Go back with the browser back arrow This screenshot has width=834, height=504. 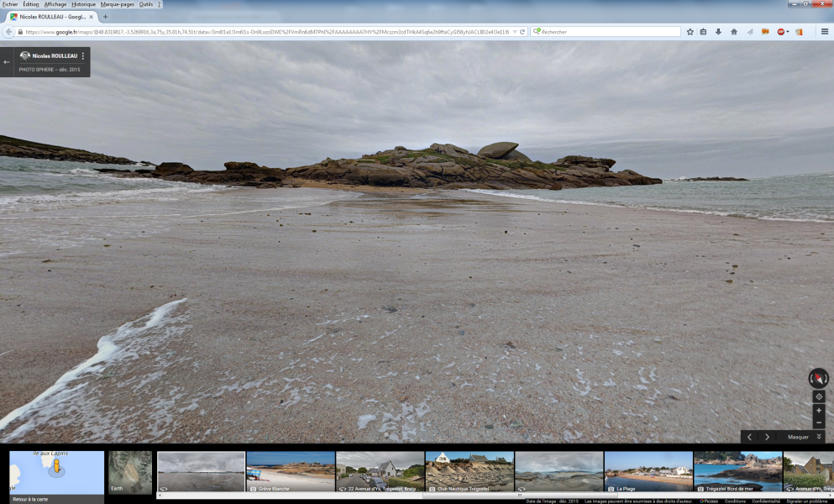(8, 32)
